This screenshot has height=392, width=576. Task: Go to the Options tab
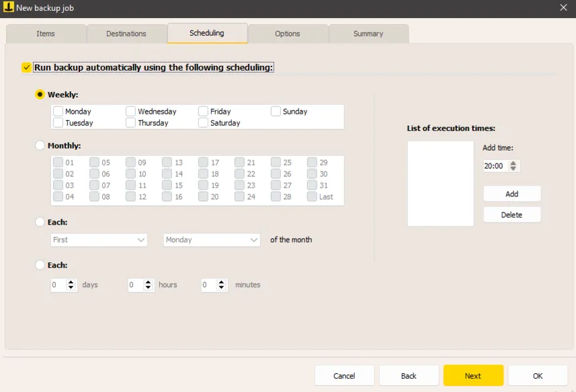point(288,34)
